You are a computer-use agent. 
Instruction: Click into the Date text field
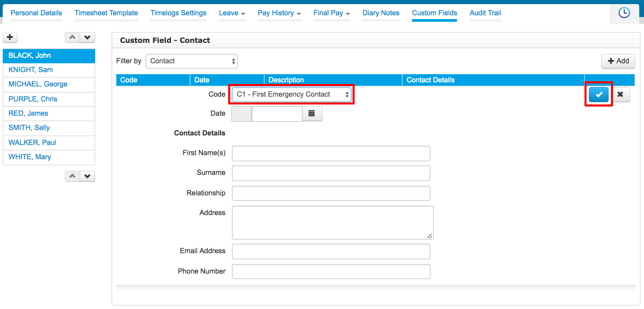(277, 114)
